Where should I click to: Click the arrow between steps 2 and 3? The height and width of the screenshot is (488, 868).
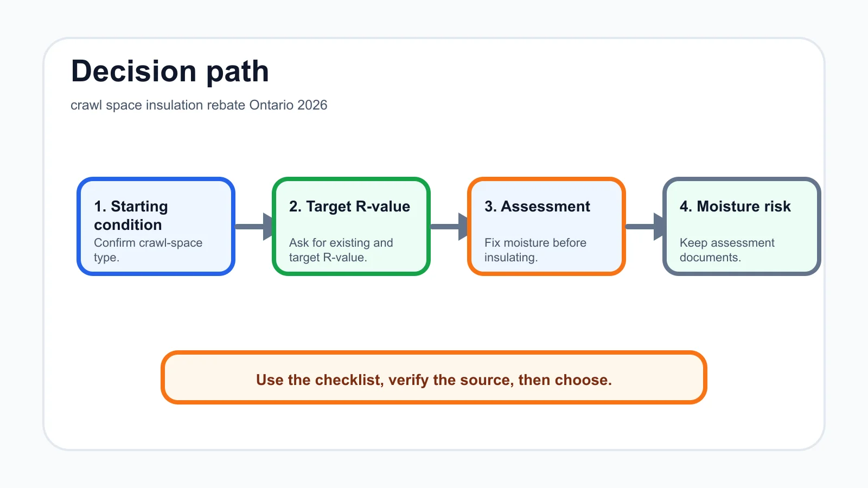coord(449,226)
